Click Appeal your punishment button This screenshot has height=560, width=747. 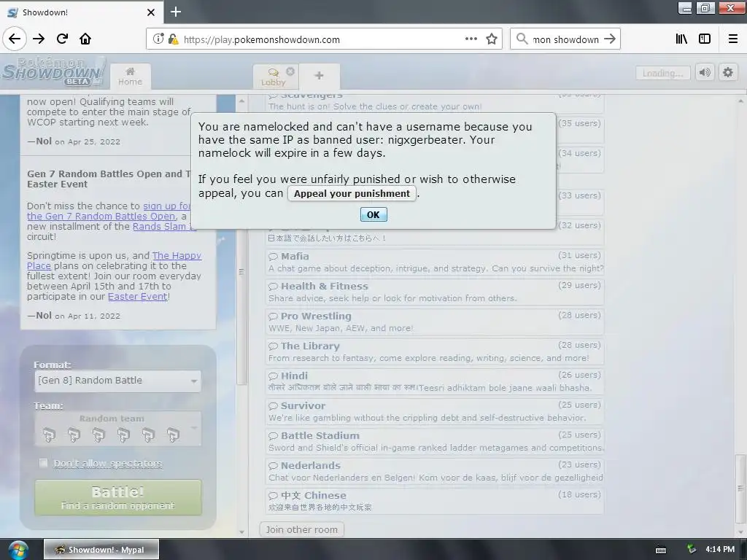[352, 193]
